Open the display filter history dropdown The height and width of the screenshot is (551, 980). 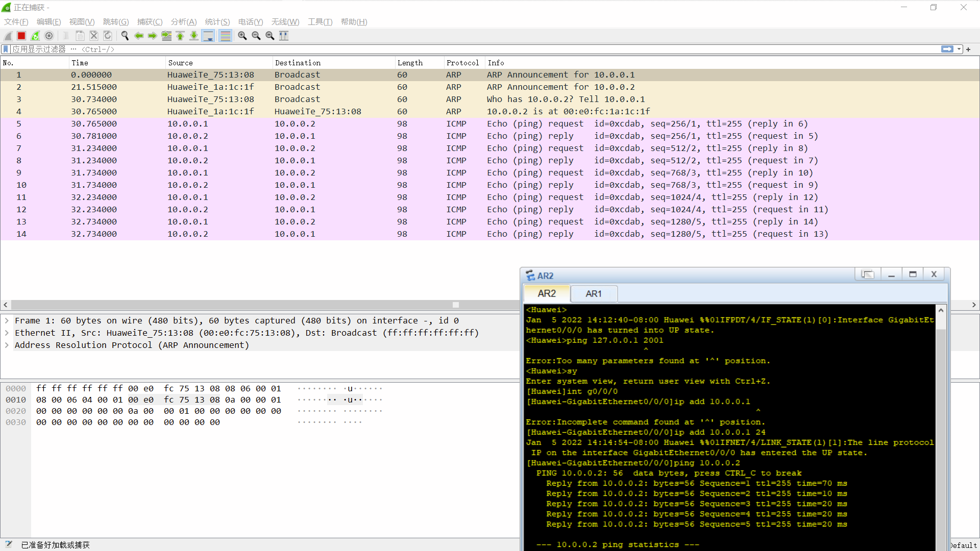coord(959,49)
